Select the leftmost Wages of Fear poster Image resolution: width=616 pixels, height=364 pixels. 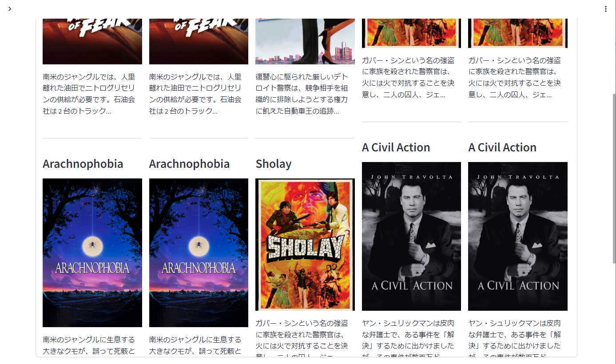pyautogui.click(x=92, y=41)
